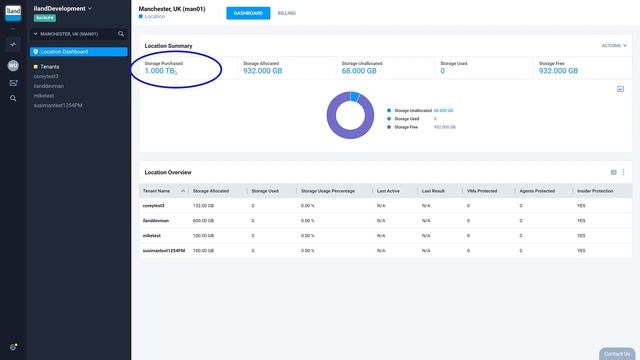Collapse the chart panel with the checkbox icon

[x=620, y=89]
